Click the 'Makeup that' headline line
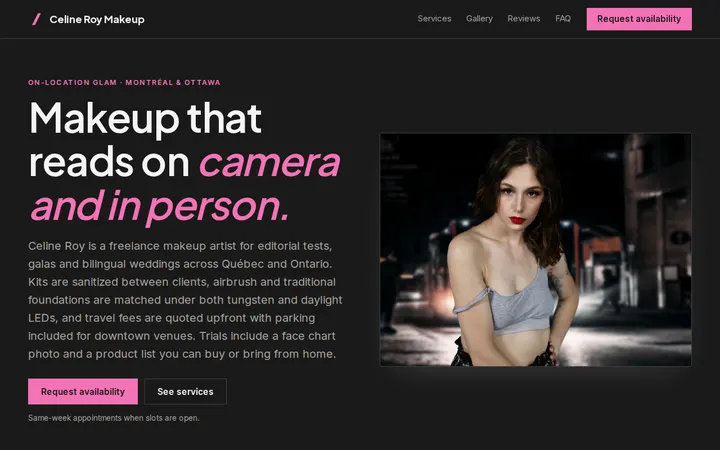Screen dimensions: 720x450 [x=146, y=118]
